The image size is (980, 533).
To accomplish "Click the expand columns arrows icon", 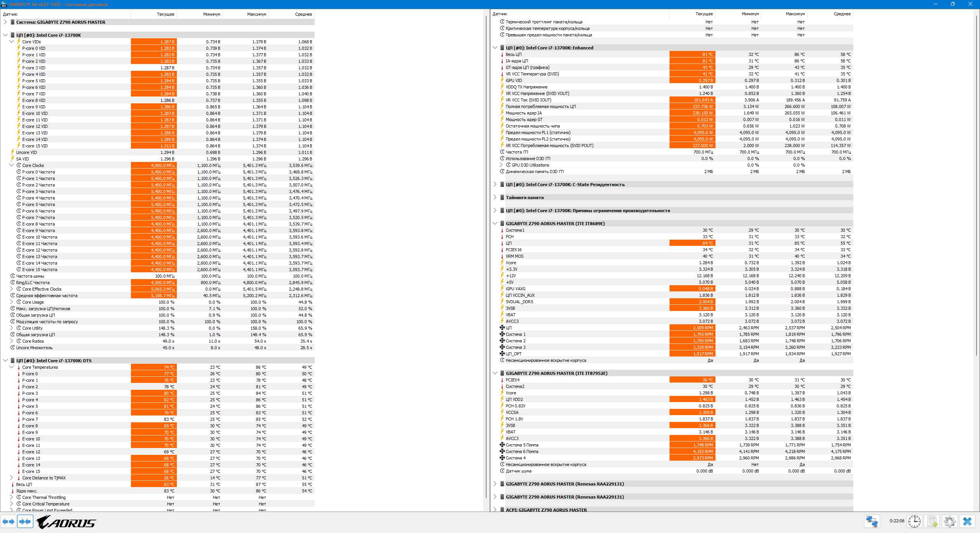I will click(8, 522).
